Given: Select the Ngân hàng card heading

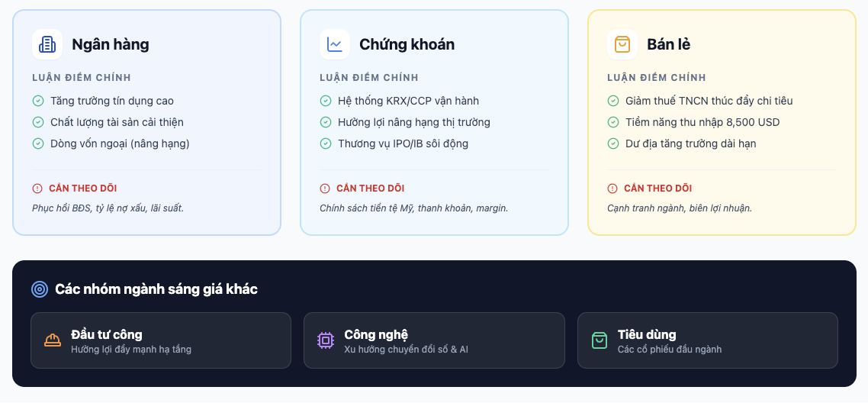Looking at the screenshot, I should pos(111,44).
